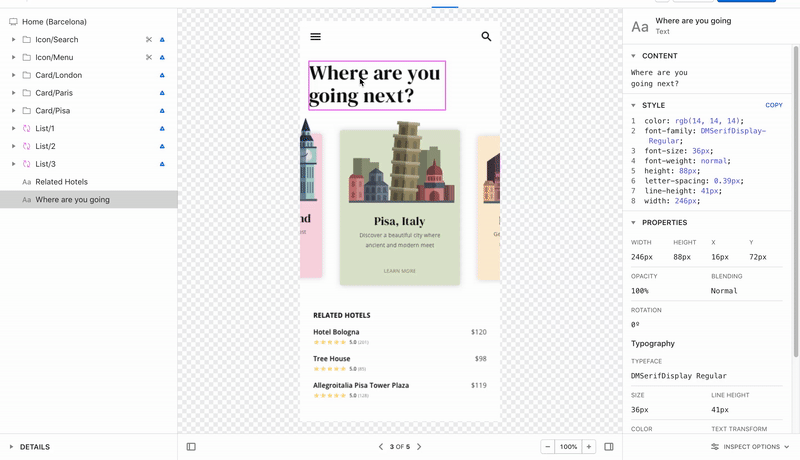This screenshot has height=460, width=800.
Task: Zoom out with the minus button
Action: (x=547, y=447)
